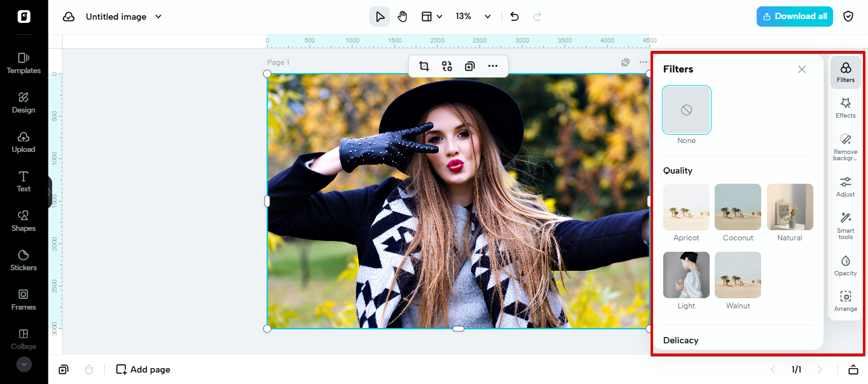
Task: Open the Smart tools panel
Action: pyautogui.click(x=845, y=226)
